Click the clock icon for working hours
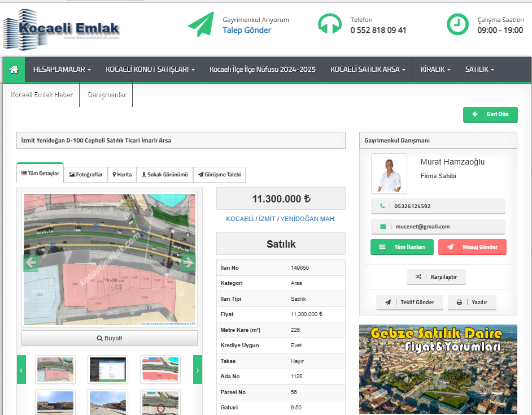This screenshot has height=415, width=532. click(457, 24)
